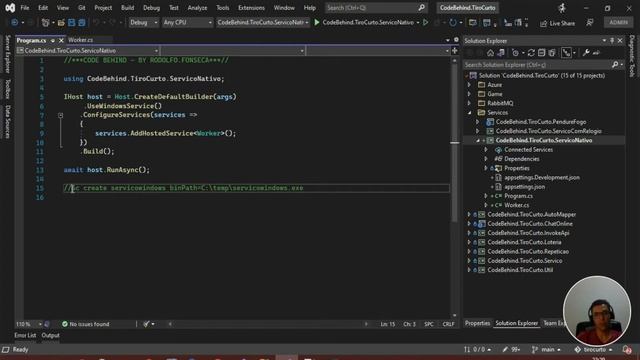The image size is (640, 360).
Task: Toggle the SPC indent indicator
Action: (x=429, y=324)
